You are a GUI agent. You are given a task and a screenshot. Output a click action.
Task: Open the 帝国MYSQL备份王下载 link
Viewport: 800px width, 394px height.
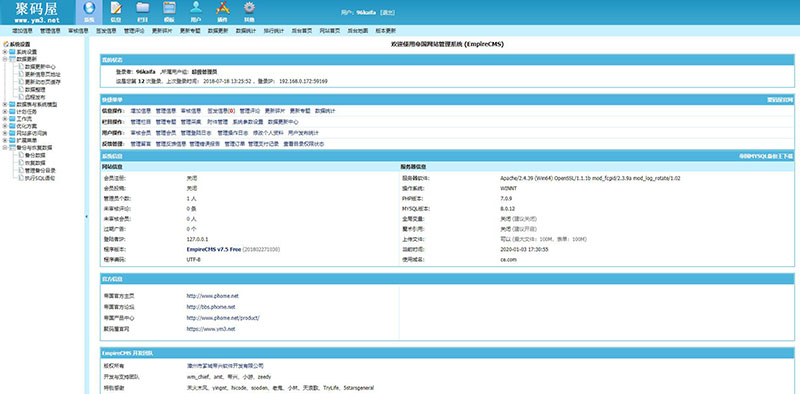click(x=767, y=157)
